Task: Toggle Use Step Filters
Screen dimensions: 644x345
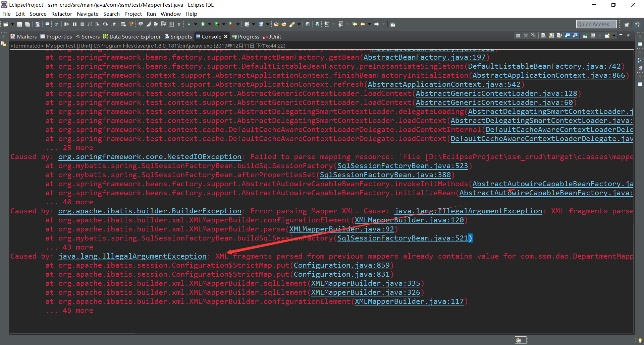Action: click(131, 24)
